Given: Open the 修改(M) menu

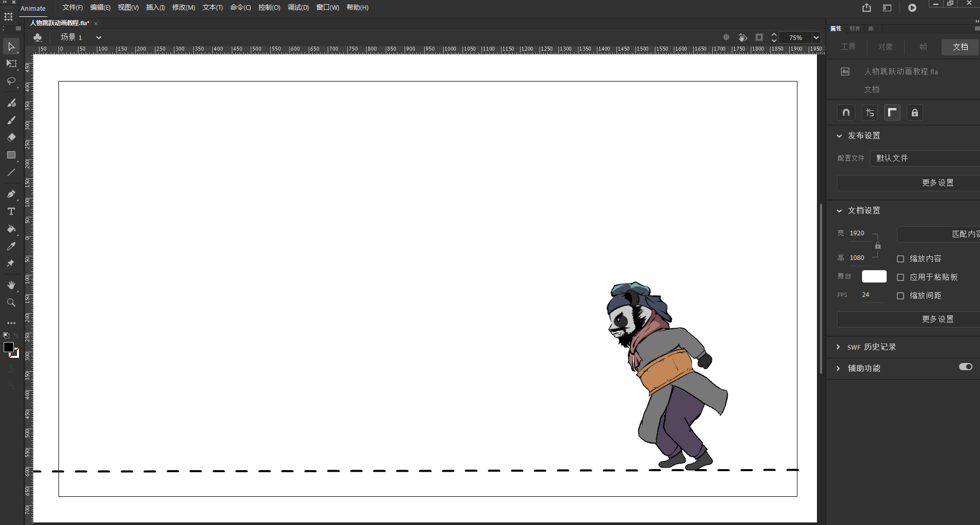Looking at the screenshot, I should click(184, 8).
